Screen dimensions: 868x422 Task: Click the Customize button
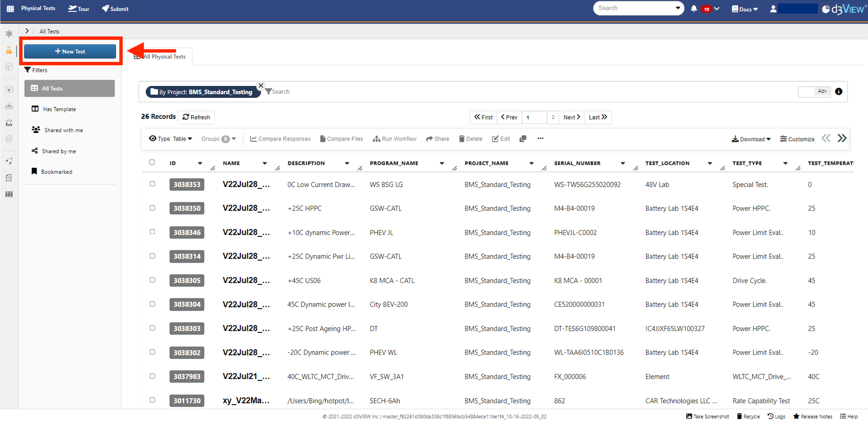point(797,139)
